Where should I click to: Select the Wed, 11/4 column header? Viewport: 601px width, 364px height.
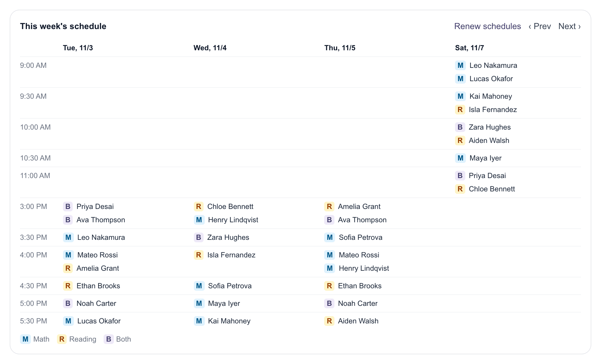tap(210, 48)
